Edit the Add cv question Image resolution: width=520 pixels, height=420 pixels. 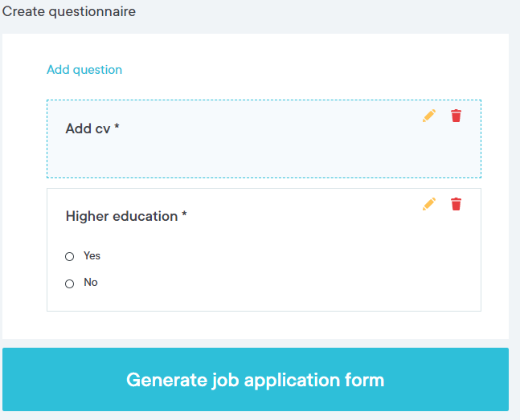[x=428, y=116]
